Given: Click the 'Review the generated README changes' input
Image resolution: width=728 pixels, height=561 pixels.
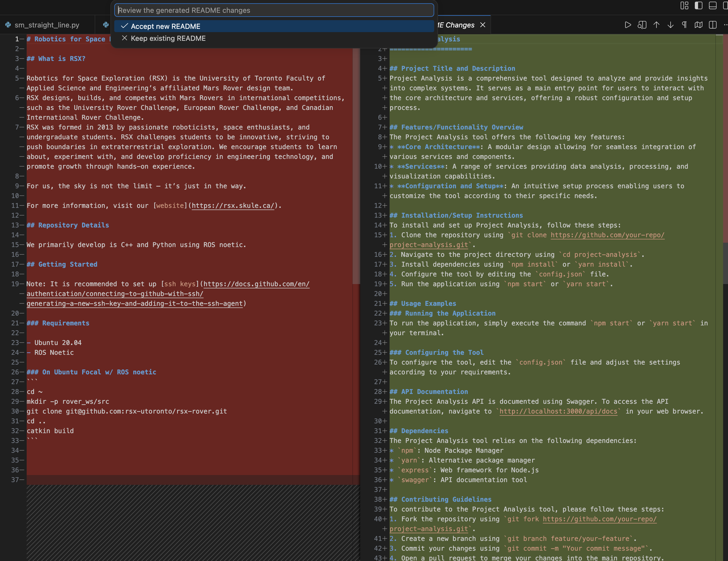Looking at the screenshot, I should [274, 10].
